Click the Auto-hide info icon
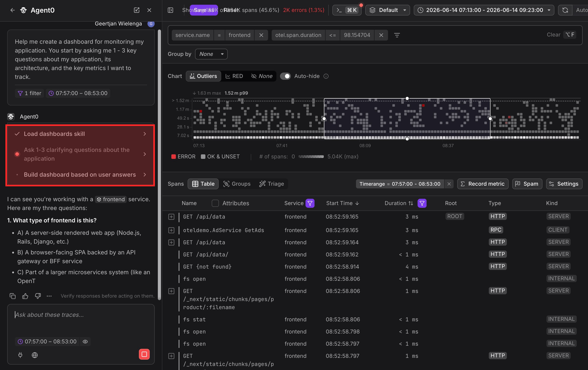The width and height of the screenshot is (588, 370). [x=326, y=76]
